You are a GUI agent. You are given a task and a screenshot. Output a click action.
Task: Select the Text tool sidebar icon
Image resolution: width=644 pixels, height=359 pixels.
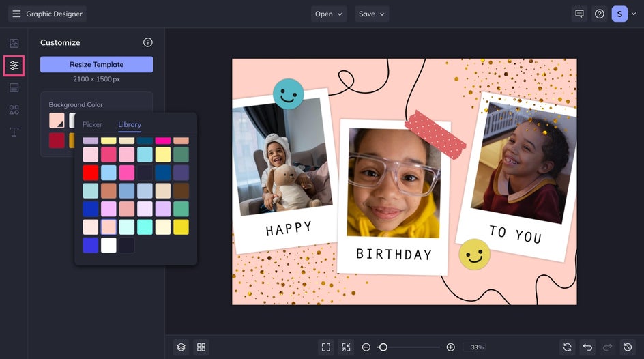pyautogui.click(x=14, y=132)
